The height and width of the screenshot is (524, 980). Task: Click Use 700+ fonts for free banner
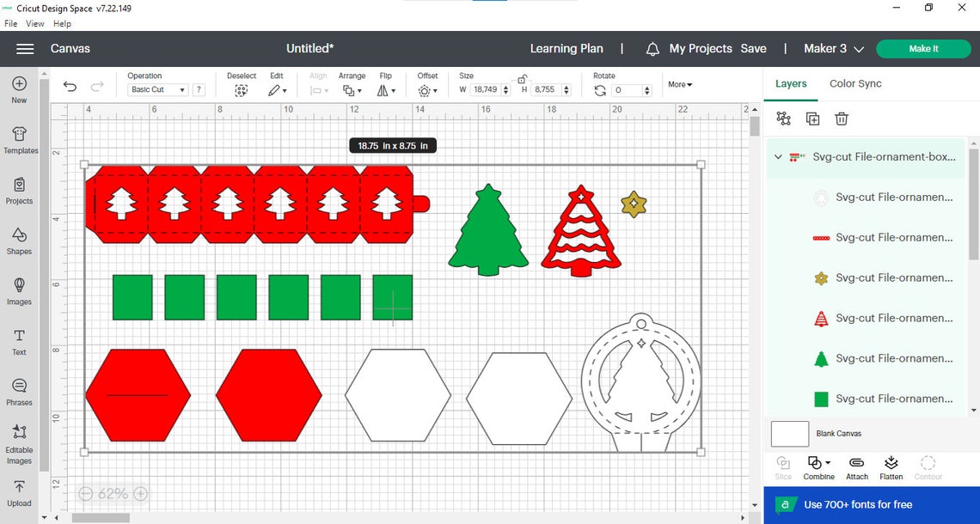pyautogui.click(x=871, y=504)
